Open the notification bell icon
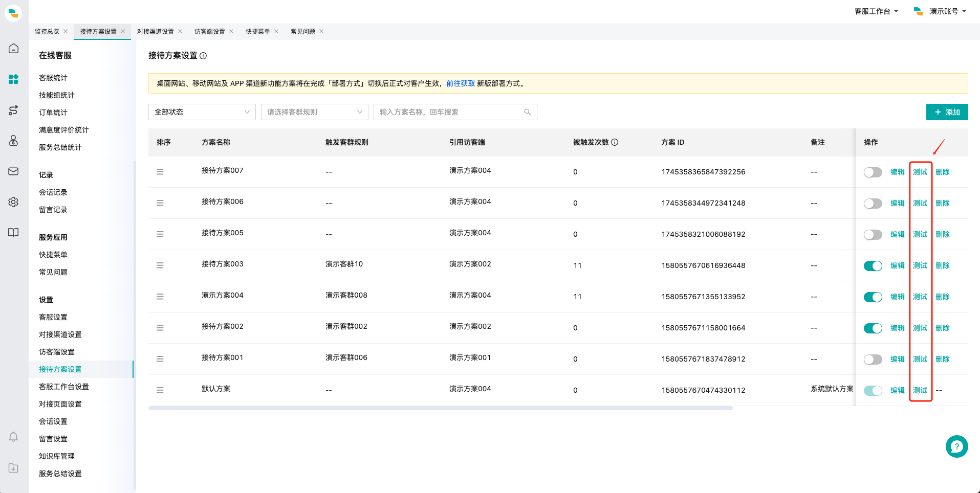 pos(14,437)
